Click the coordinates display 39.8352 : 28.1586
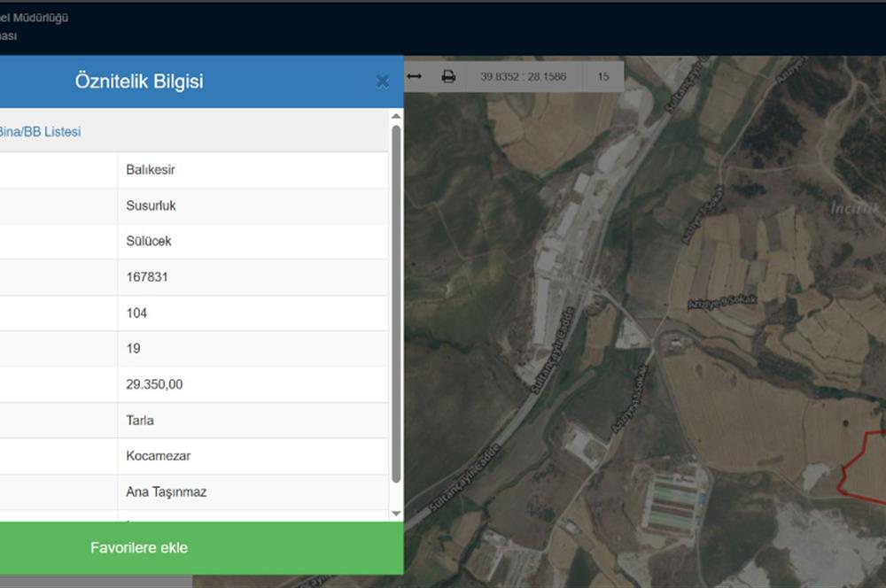 tap(523, 77)
